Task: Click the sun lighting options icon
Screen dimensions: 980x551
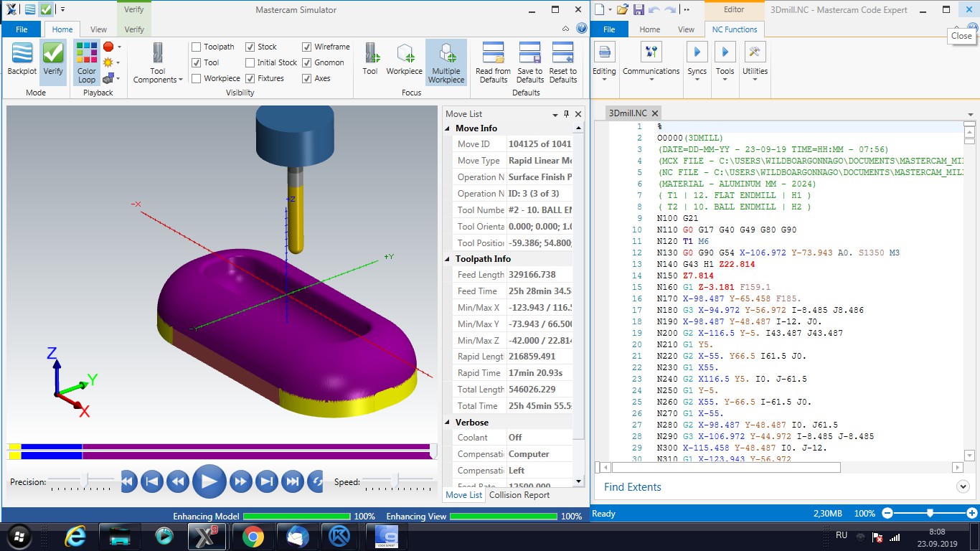Action: pos(108,62)
